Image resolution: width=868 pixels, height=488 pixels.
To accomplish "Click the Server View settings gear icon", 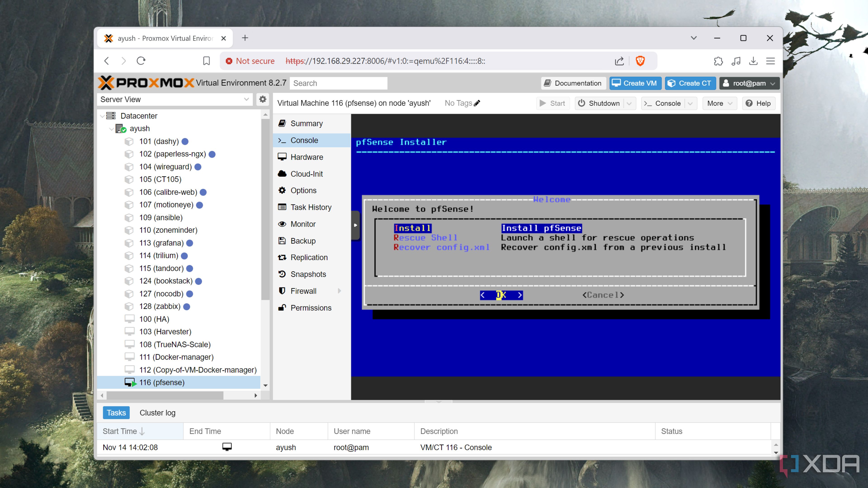I will [262, 99].
